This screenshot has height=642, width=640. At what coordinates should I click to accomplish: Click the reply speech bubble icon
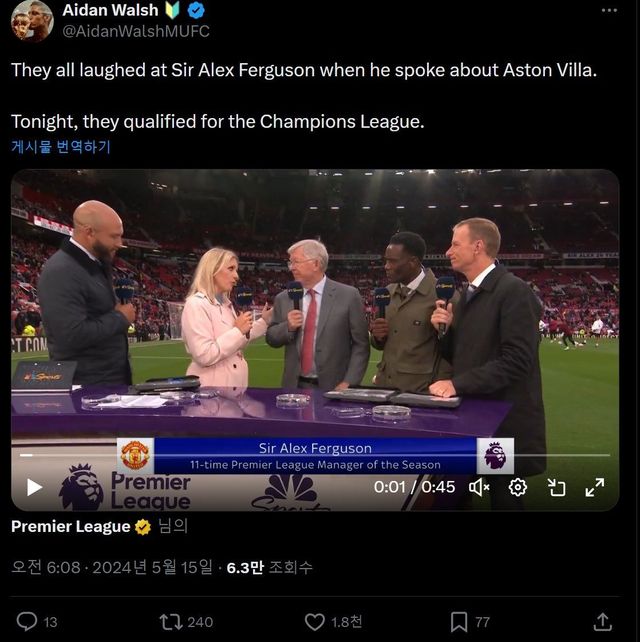pyautogui.click(x=27, y=621)
